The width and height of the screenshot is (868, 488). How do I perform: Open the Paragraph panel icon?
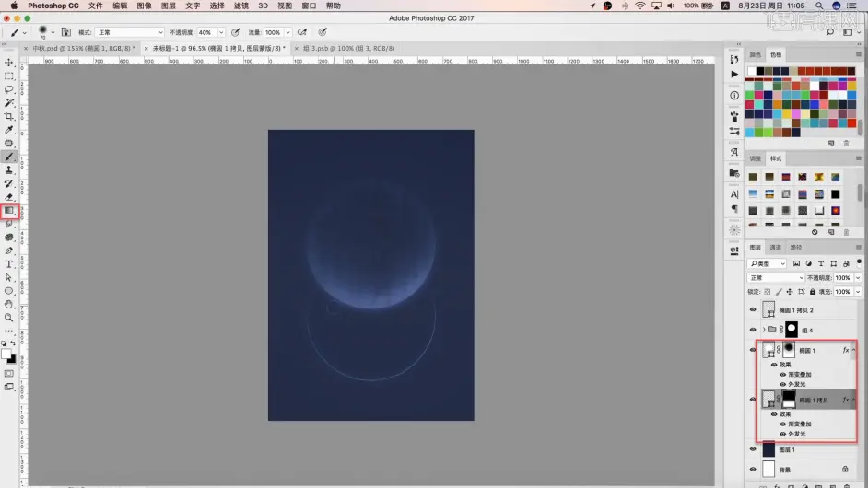[x=734, y=209]
